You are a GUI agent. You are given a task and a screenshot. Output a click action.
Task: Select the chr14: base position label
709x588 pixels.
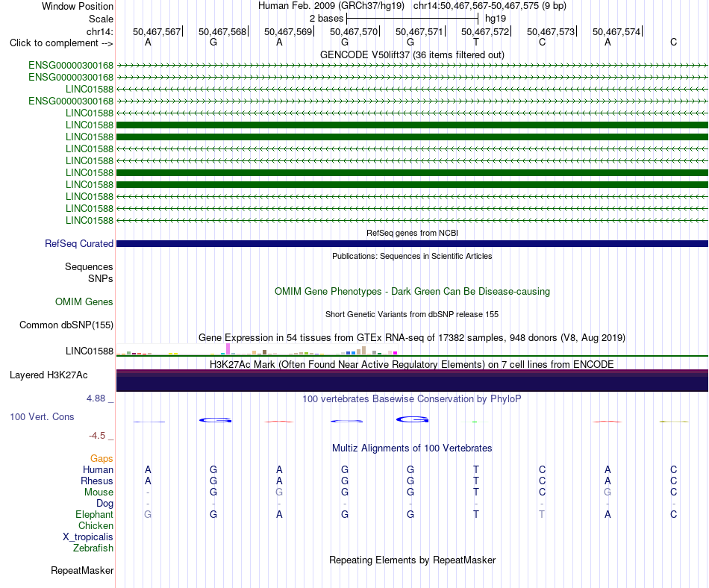coord(99,31)
